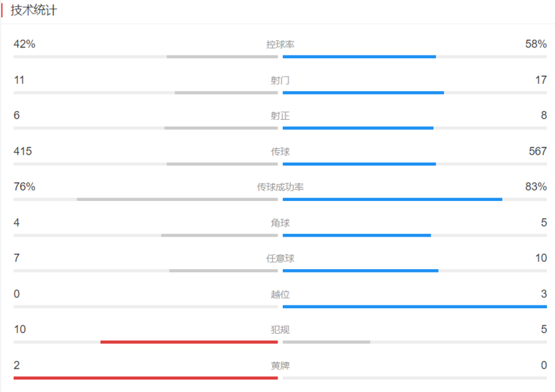Select the 射正 label

(280, 116)
